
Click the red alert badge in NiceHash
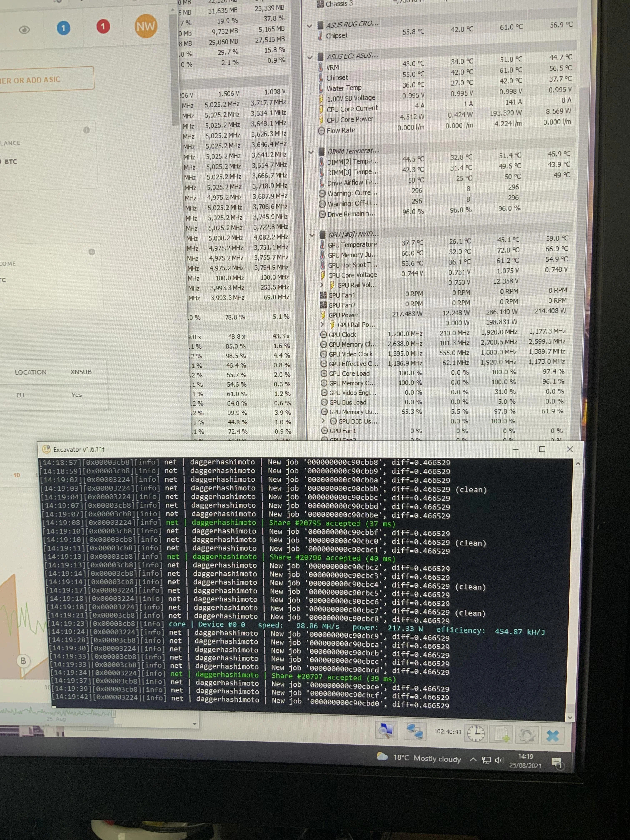pos(102,27)
